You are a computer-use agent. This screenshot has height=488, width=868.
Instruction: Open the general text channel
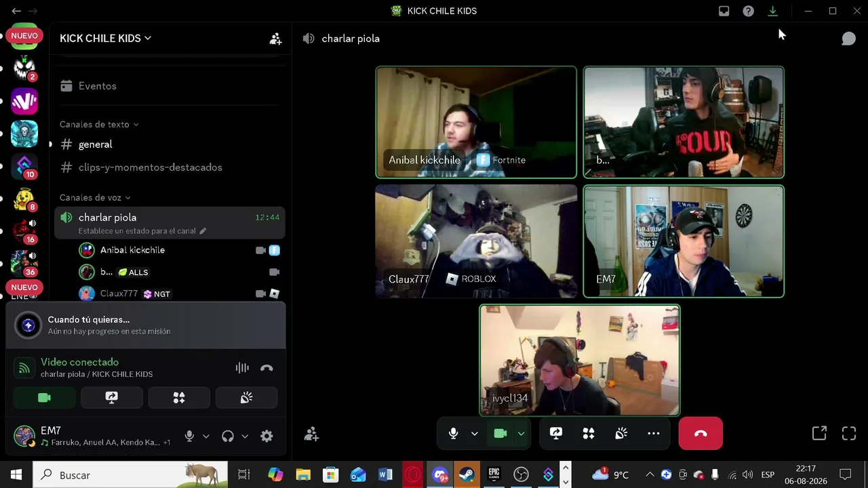tap(170, 144)
